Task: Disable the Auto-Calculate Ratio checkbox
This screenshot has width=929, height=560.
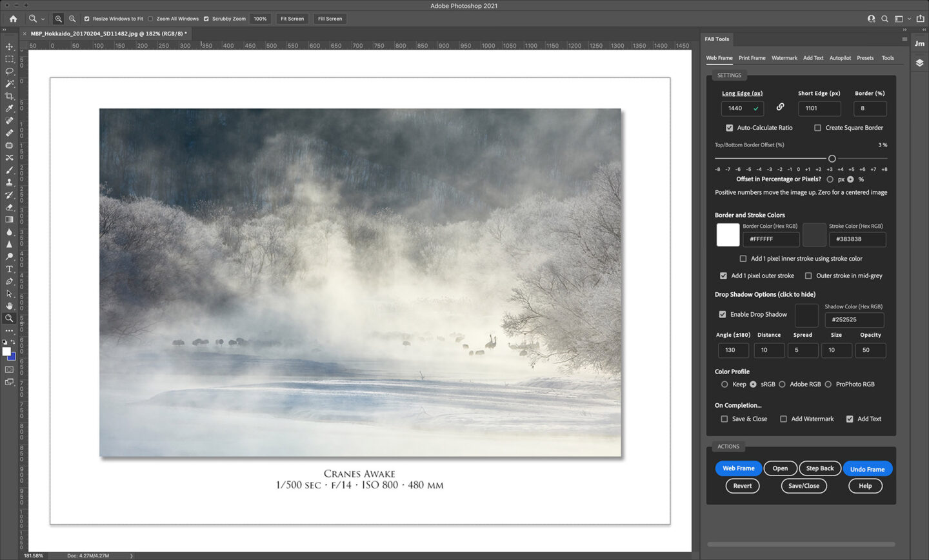Action: [x=730, y=128]
